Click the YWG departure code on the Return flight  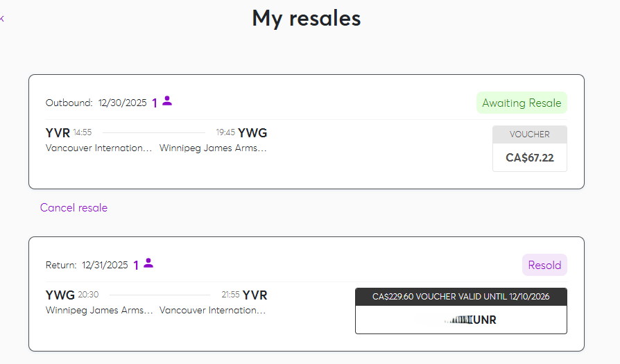pos(60,295)
